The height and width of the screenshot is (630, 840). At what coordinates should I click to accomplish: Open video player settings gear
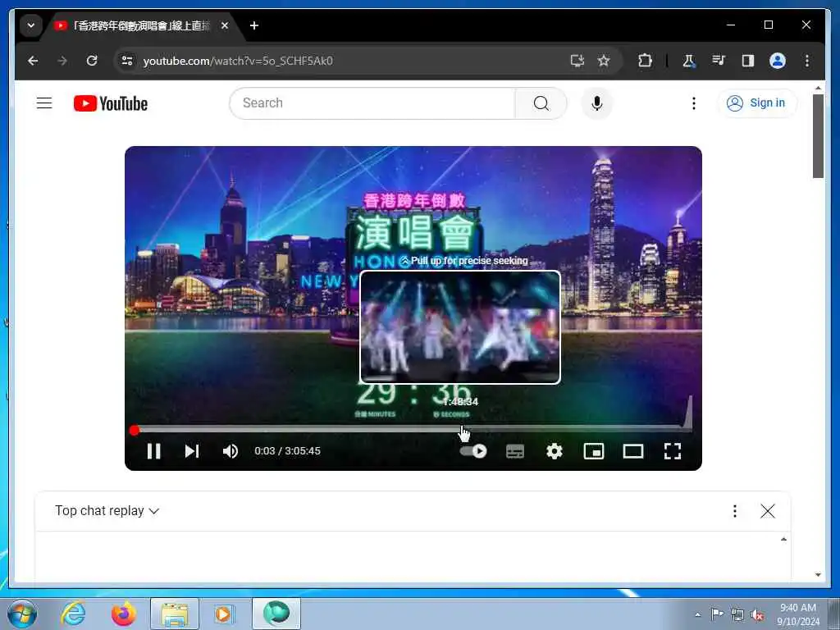click(x=554, y=451)
